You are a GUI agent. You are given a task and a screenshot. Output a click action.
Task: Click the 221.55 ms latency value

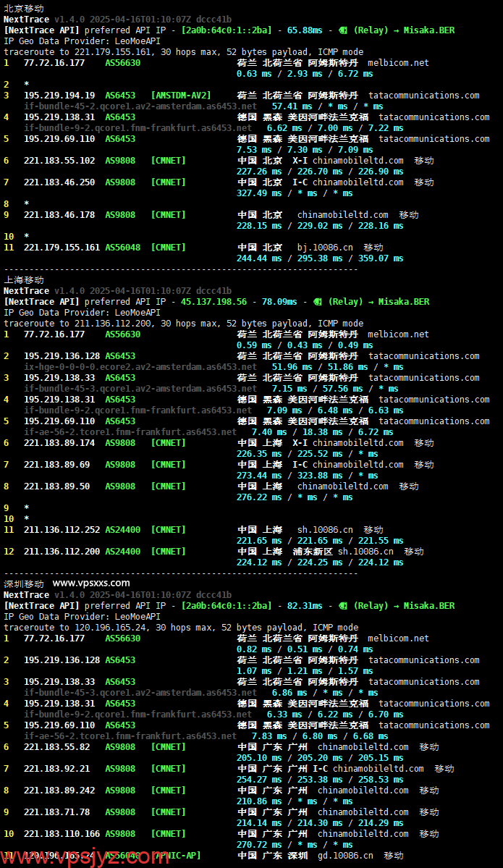point(381,541)
